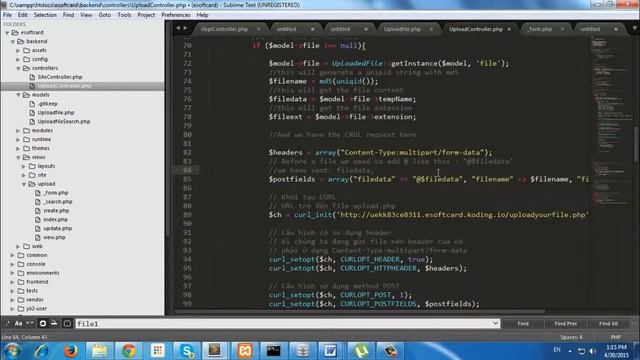Image resolution: width=640 pixels, height=360 pixels.
Task: Open command prompt from taskbar
Action: (x=273, y=351)
